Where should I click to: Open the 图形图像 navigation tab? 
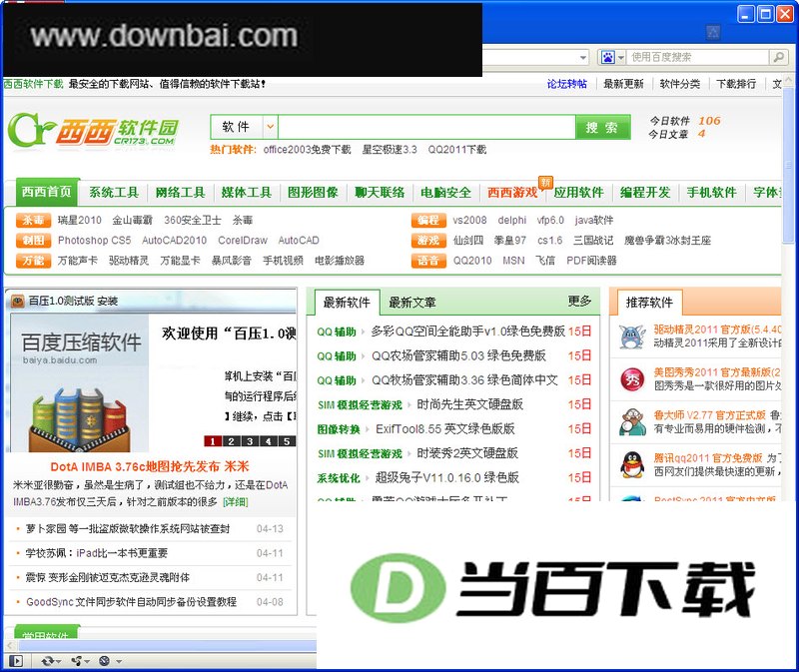313,193
